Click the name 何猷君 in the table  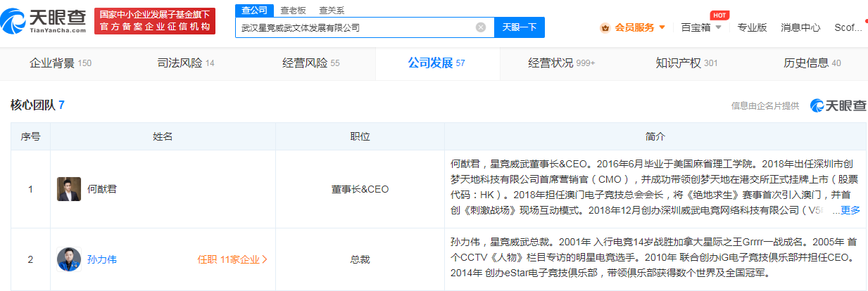pos(102,189)
